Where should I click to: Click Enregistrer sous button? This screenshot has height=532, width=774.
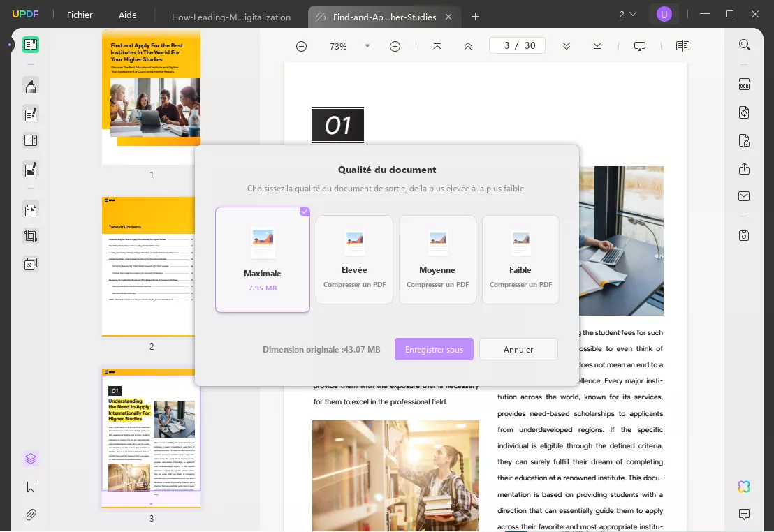(434, 349)
